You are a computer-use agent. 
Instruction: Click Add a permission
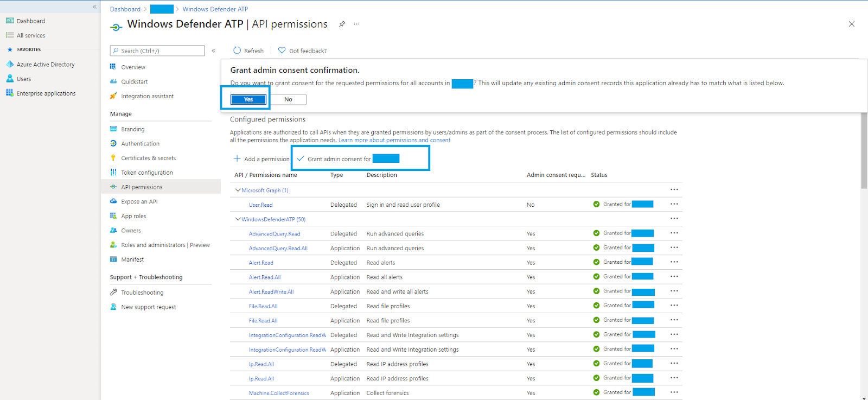[x=261, y=159]
